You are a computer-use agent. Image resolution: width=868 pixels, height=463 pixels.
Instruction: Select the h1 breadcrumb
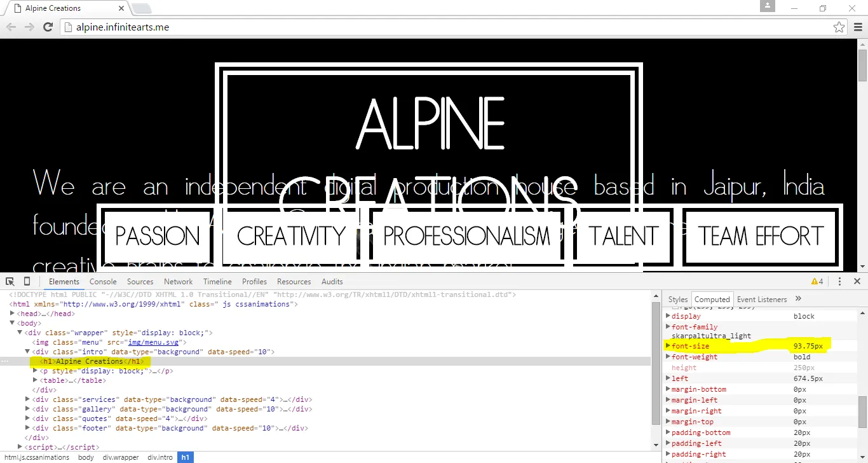pos(185,457)
